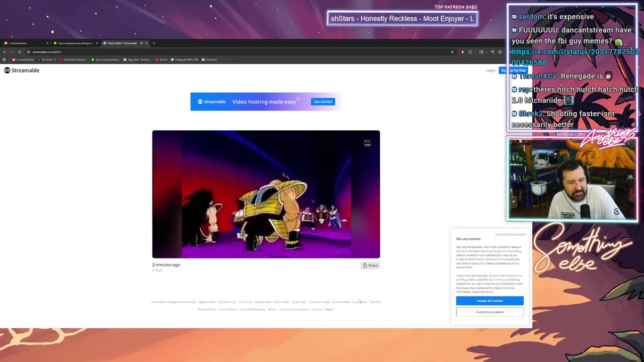This screenshot has height=362, width=644.
Task: Open Compress video footer link
Action: [319, 302]
